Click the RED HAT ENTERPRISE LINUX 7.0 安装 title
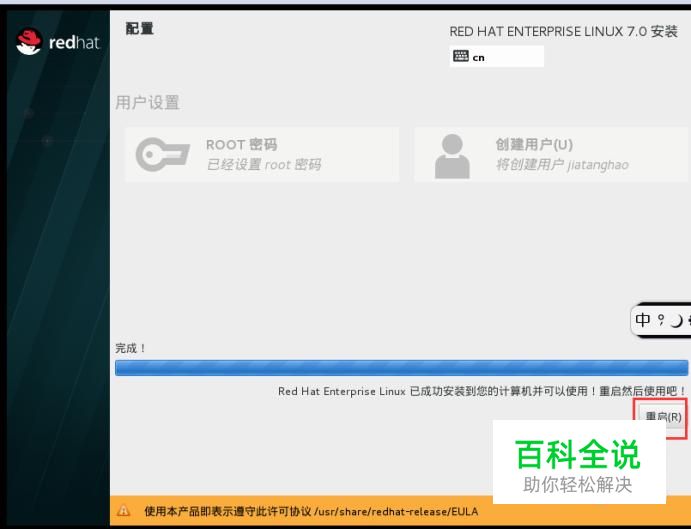 point(564,32)
